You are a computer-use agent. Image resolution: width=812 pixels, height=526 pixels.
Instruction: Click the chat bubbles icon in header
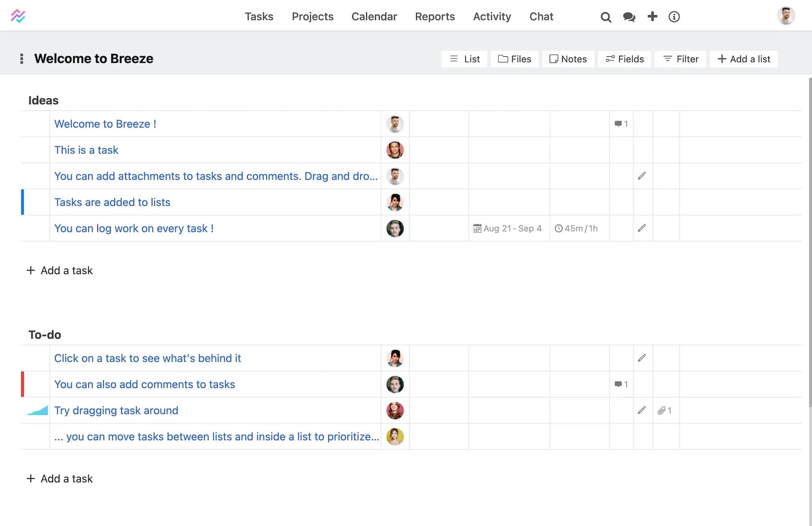(629, 17)
